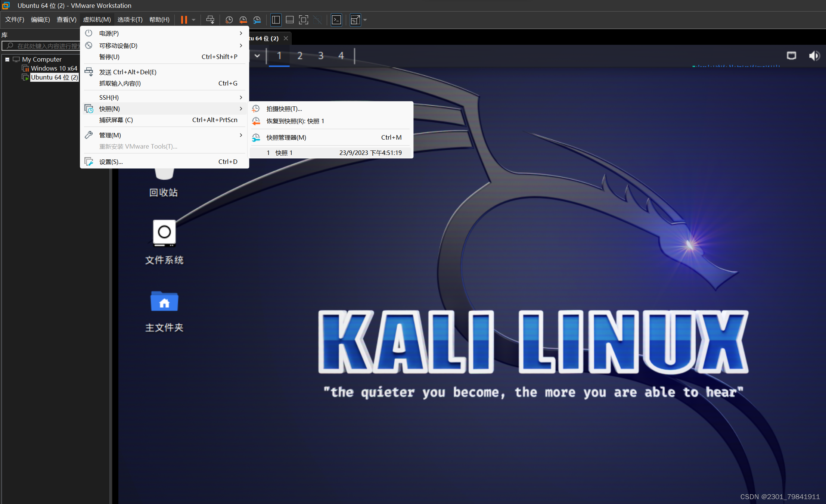Image resolution: width=826 pixels, height=504 pixels.
Task: Switch to workspace 3 in Kali panel
Action: 320,56
